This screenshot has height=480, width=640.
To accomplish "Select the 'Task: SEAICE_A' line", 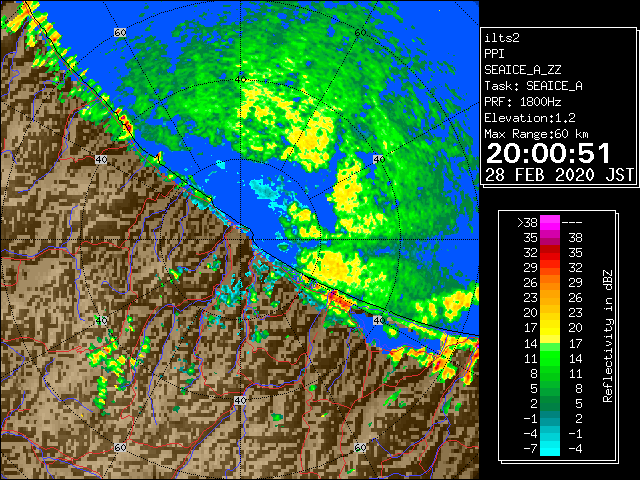I will [533, 86].
